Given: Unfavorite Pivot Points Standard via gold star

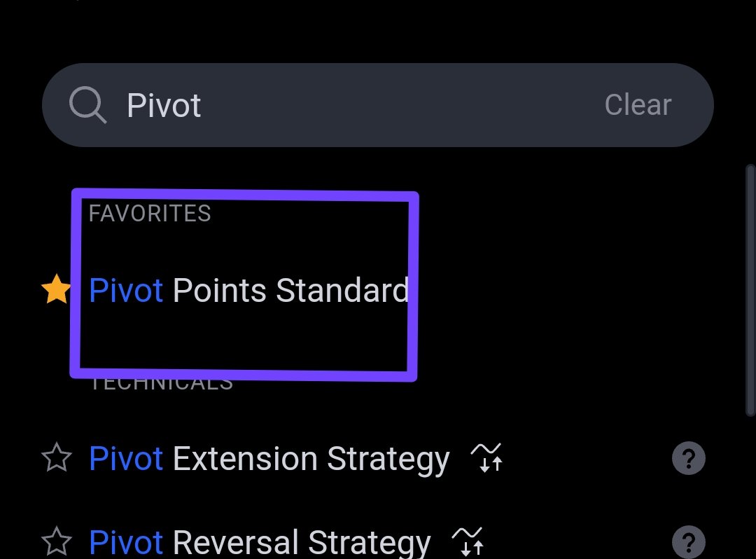Looking at the screenshot, I should click(x=56, y=289).
